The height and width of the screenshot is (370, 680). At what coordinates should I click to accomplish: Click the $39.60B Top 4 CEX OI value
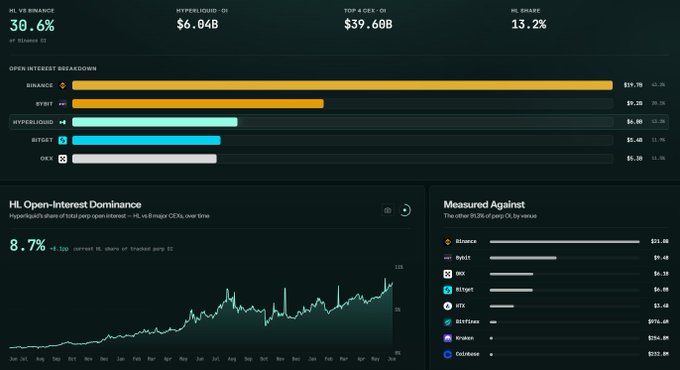(x=368, y=24)
